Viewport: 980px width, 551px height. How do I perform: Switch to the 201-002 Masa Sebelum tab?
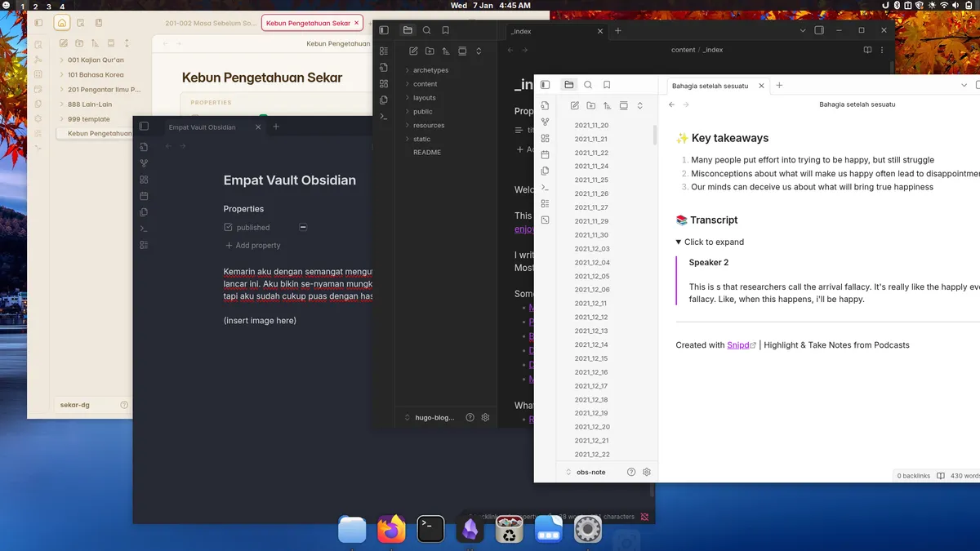pyautogui.click(x=210, y=23)
